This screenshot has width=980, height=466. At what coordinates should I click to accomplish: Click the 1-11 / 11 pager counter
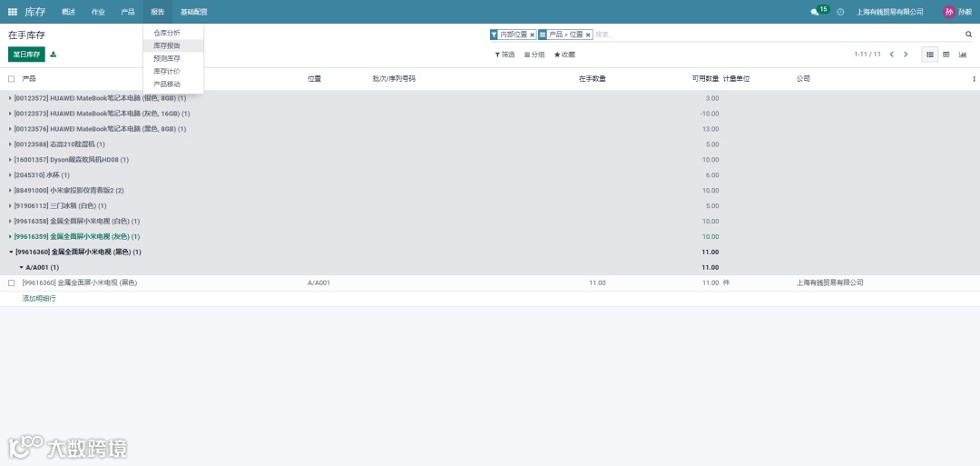867,55
